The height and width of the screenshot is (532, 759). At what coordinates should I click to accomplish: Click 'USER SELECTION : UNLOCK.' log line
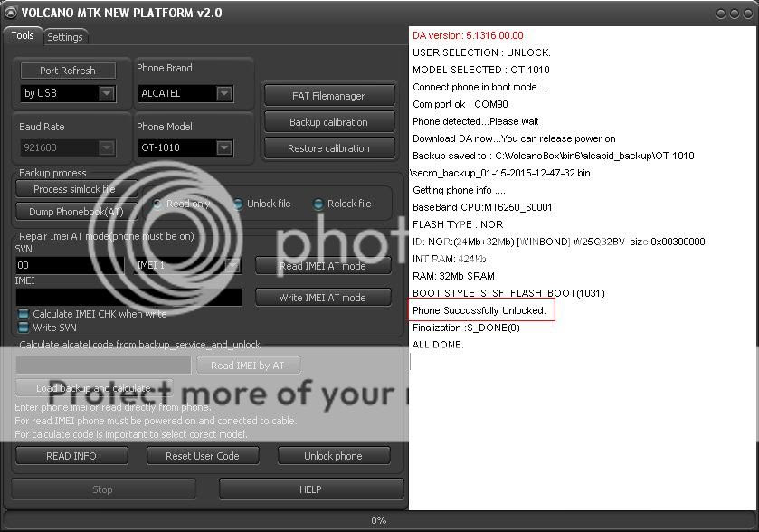pyautogui.click(x=481, y=52)
